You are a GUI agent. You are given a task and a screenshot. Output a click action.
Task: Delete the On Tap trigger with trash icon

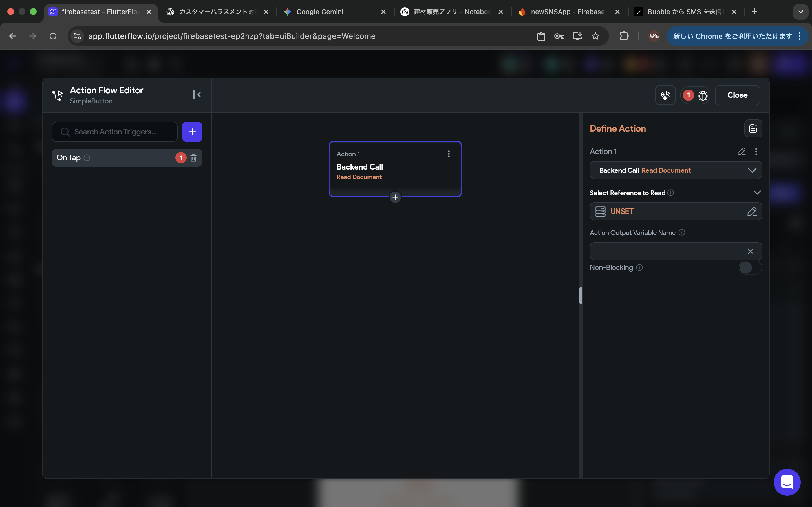pos(193,158)
